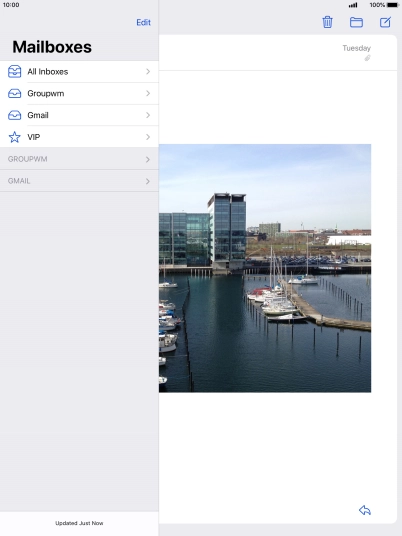
Task: Tap Edit to modify mailboxes
Action: 144,23
